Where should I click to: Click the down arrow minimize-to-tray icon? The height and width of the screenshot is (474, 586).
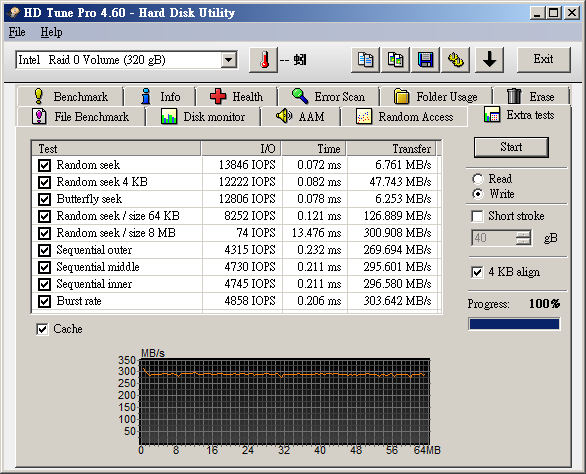point(489,60)
